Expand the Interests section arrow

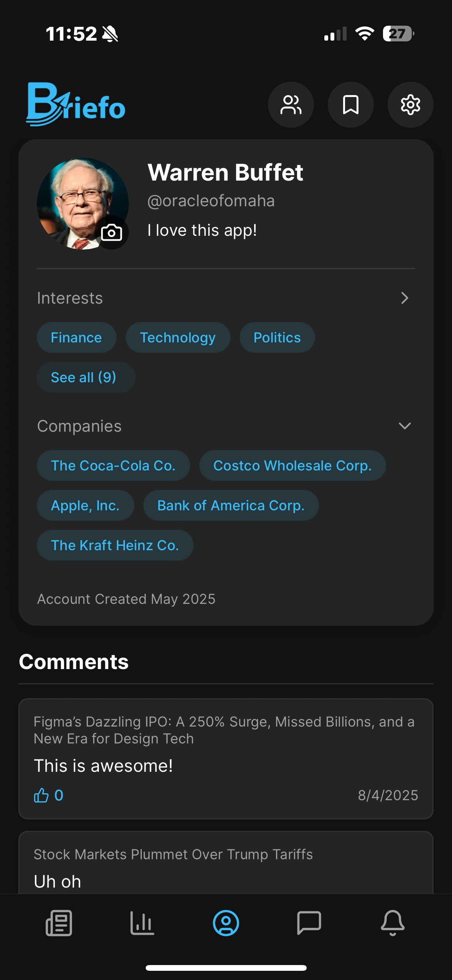tap(404, 298)
